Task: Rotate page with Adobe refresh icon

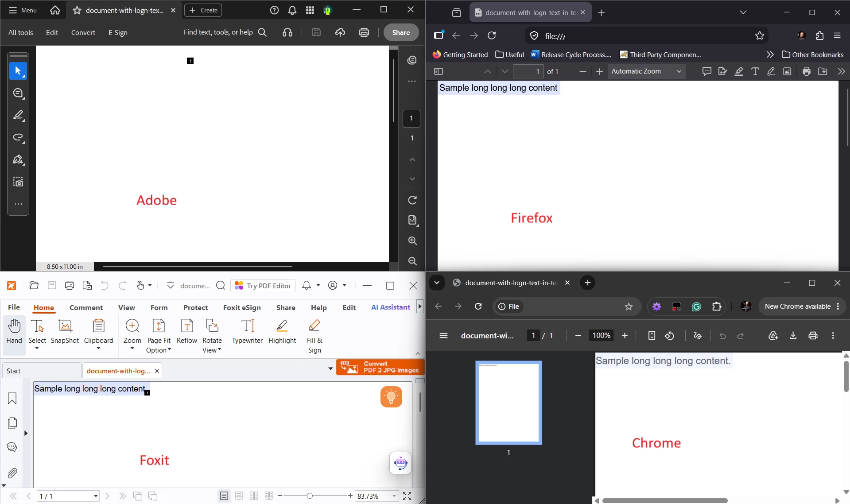Action: (x=412, y=200)
